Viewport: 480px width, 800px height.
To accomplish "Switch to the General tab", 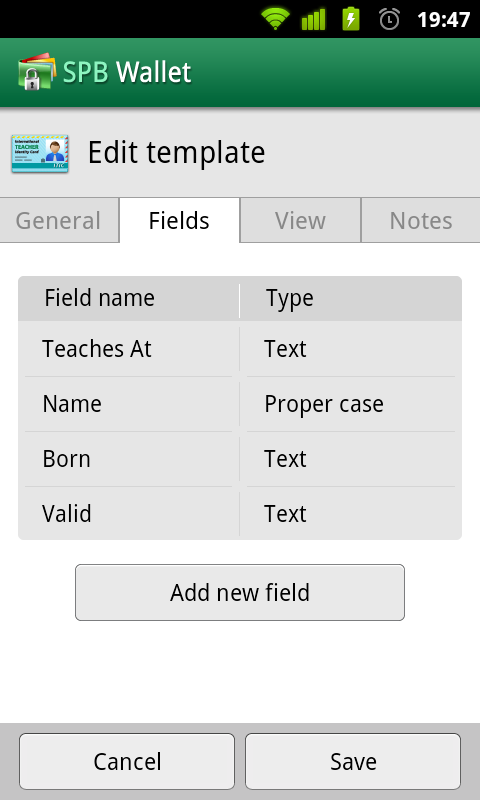I will click(x=59, y=220).
